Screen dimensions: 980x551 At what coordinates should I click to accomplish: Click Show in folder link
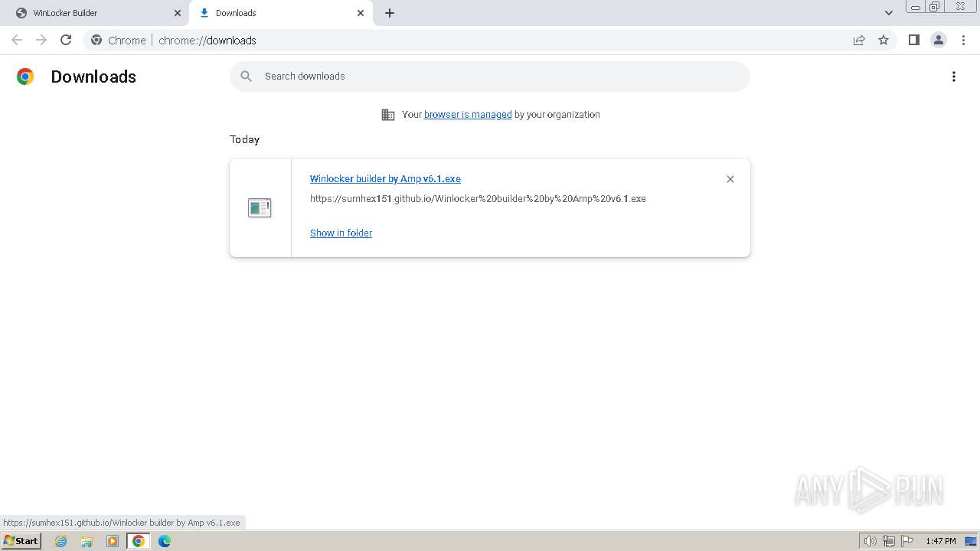point(341,233)
